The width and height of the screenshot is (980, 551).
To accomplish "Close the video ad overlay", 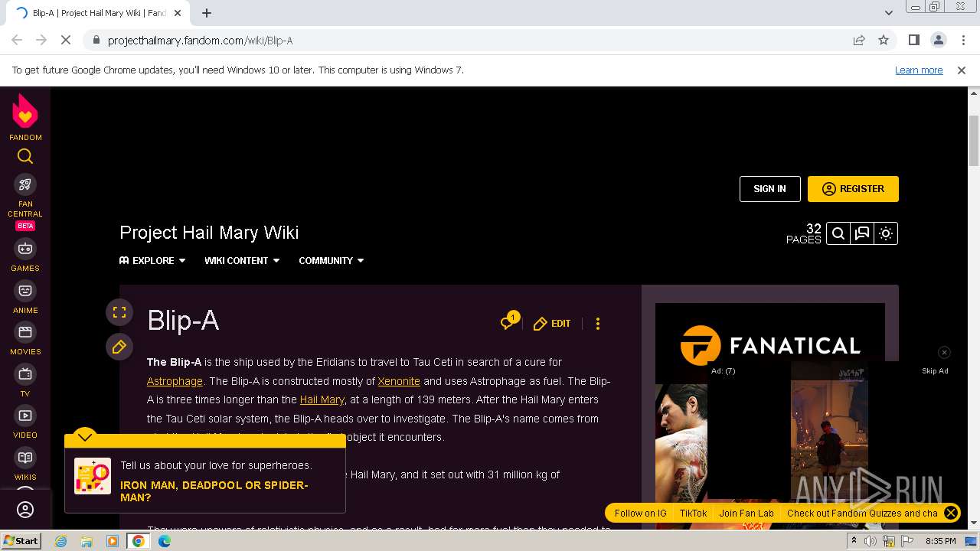I will 944,352.
